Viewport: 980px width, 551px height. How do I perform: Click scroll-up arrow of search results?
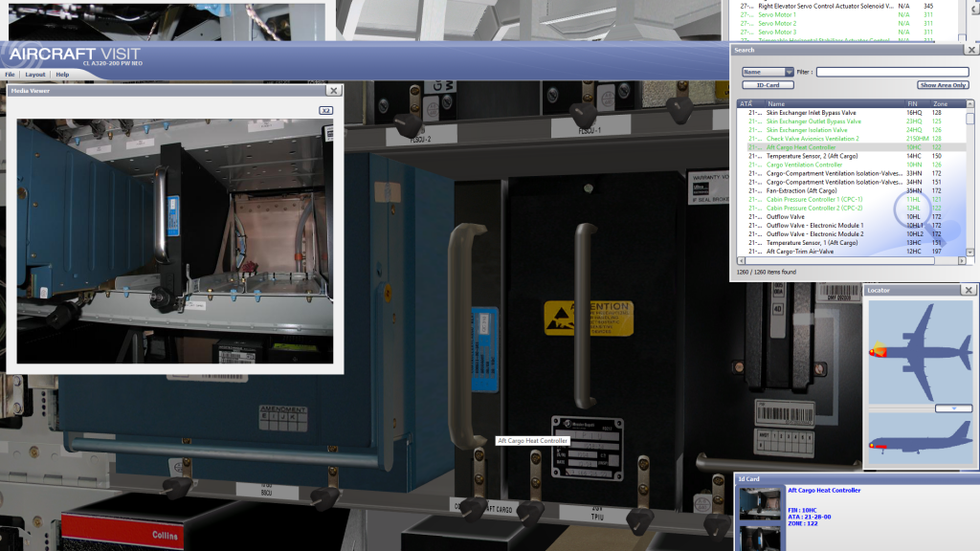pyautogui.click(x=970, y=103)
